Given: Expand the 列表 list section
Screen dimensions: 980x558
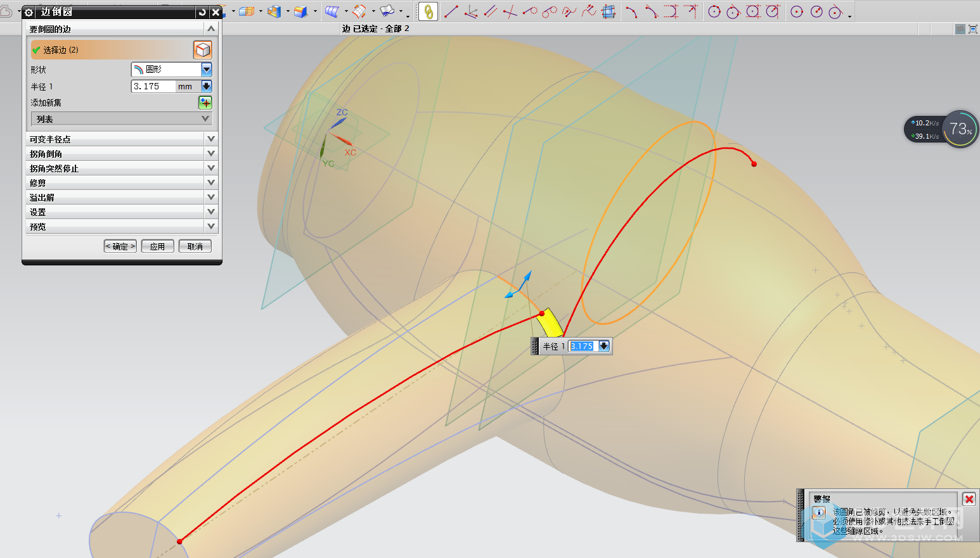Looking at the screenshot, I should pos(121,118).
